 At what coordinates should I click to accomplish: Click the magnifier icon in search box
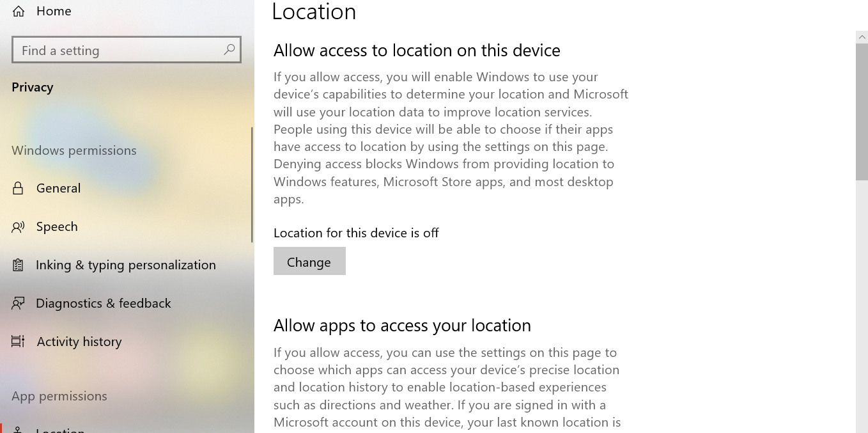229,50
